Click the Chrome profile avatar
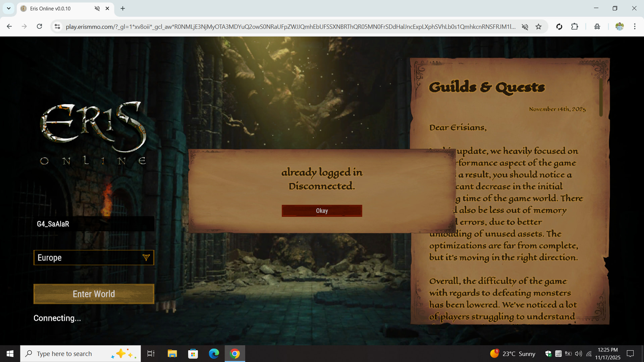The width and height of the screenshot is (644, 362). [620, 26]
